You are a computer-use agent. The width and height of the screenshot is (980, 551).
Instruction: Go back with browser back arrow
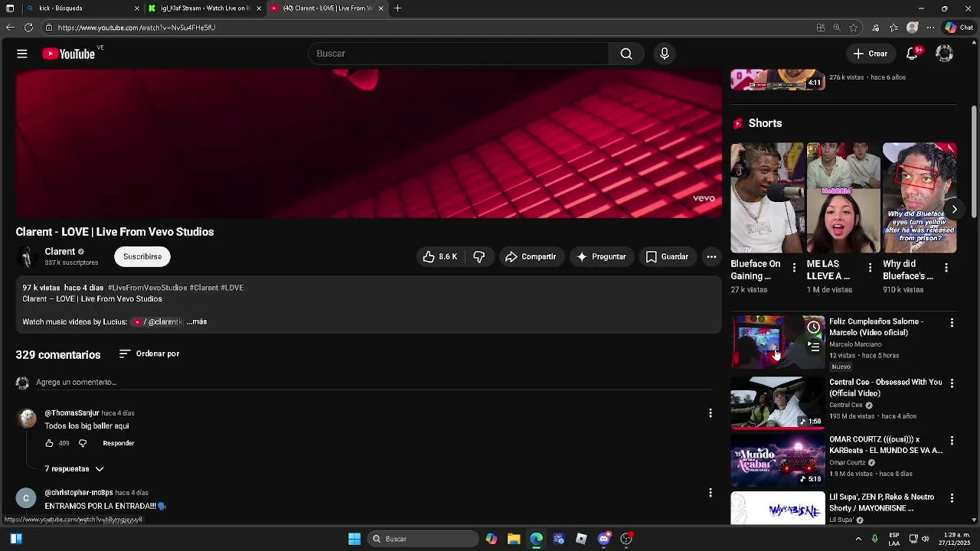click(10, 28)
